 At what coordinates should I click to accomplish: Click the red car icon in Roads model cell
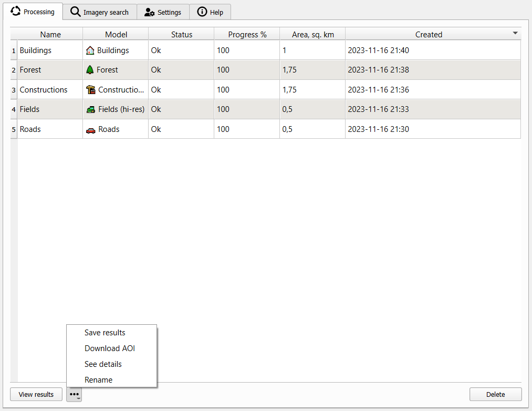coord(90,130)
